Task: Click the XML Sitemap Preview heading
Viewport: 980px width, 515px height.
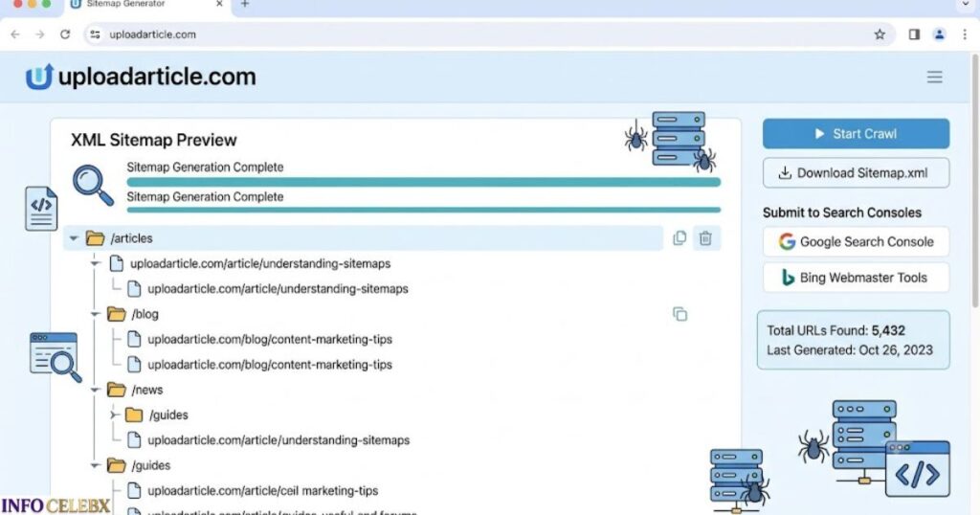Action: pos(154,140)
